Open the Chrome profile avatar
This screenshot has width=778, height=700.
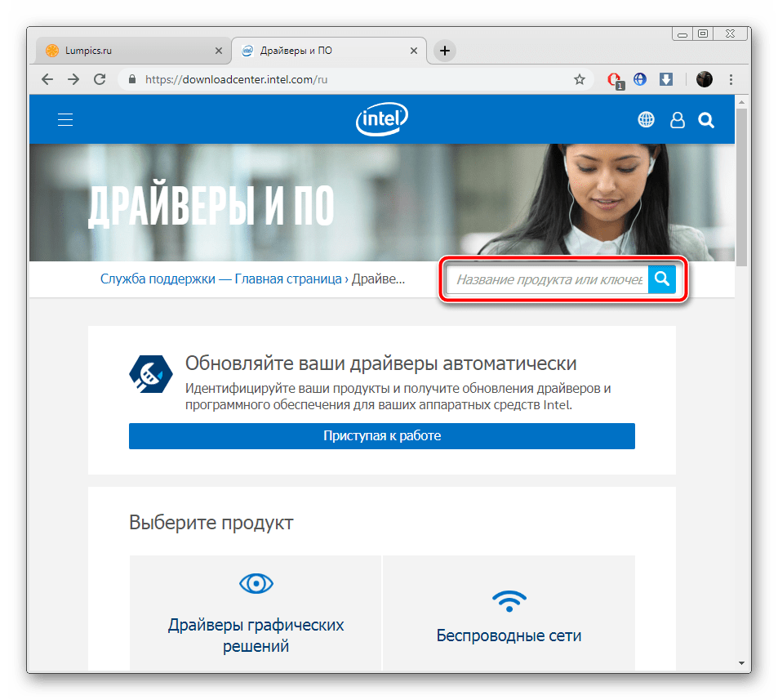(705, 79)
